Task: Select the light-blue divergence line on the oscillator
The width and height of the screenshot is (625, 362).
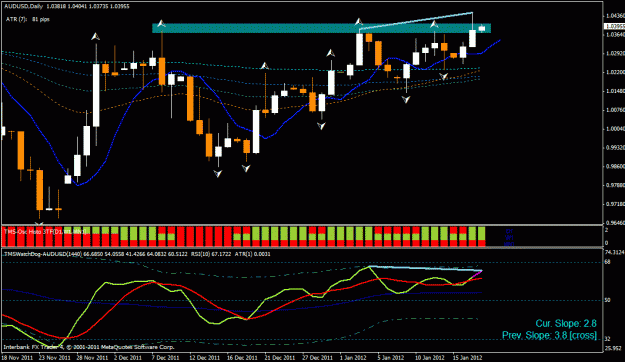Action: click(x=425, y=268)
